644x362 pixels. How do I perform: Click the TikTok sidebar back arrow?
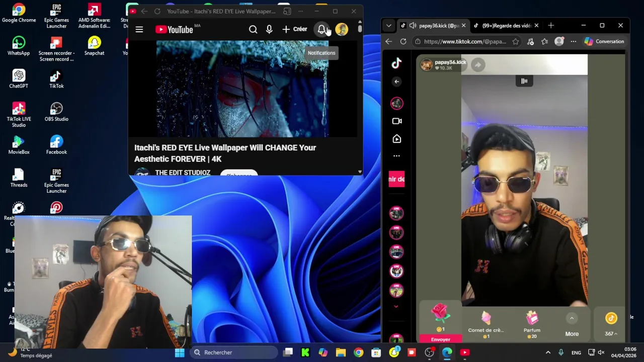click(396, 81)
